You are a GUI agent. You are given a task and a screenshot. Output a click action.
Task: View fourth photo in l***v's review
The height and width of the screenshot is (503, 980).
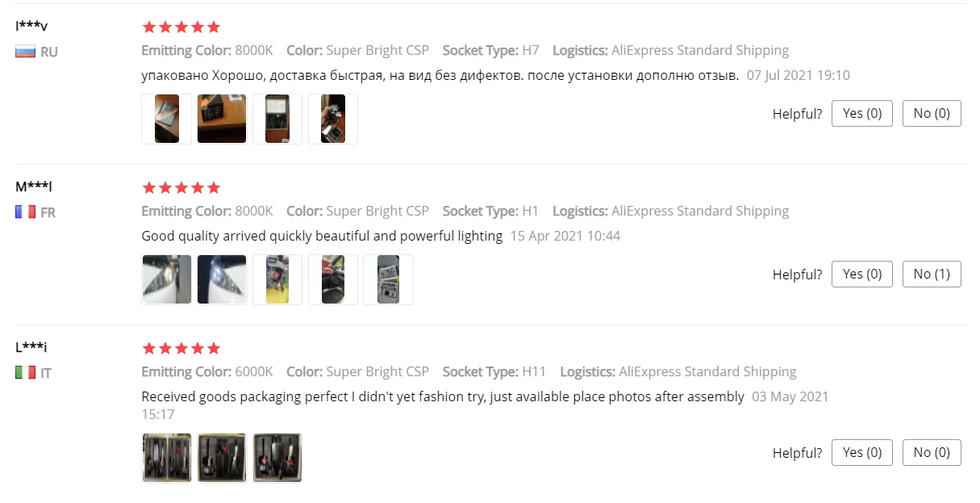(333, 119)
